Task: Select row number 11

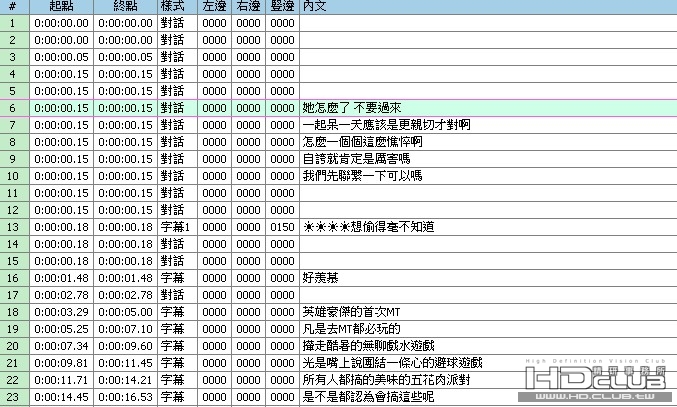Action: tap(14, 193)
